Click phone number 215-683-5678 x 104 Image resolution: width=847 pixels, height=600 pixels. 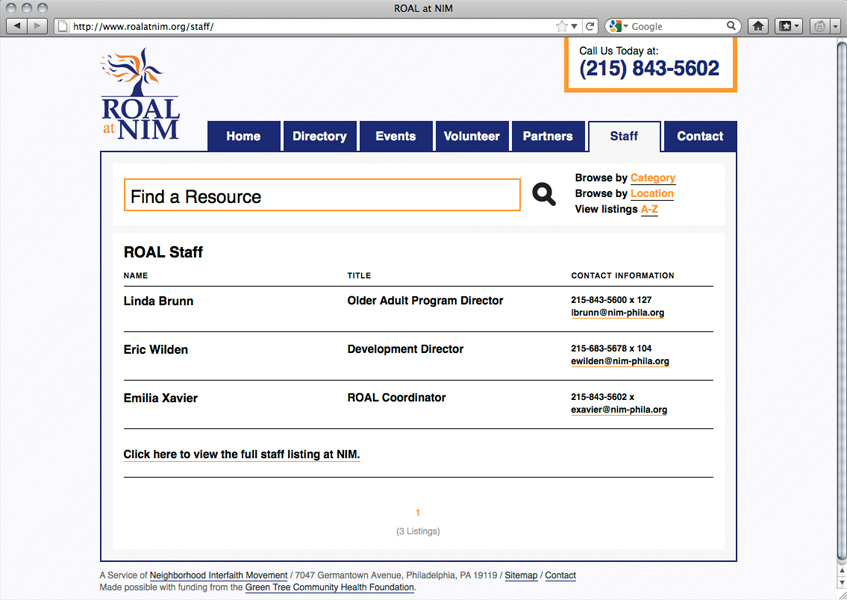point(611,348)
